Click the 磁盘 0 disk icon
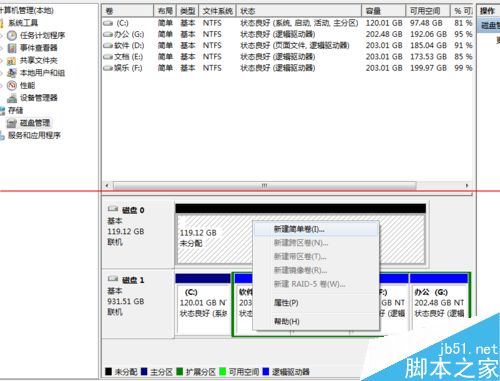This screenshot has height=381, width=500. click(x=113, y=209)
